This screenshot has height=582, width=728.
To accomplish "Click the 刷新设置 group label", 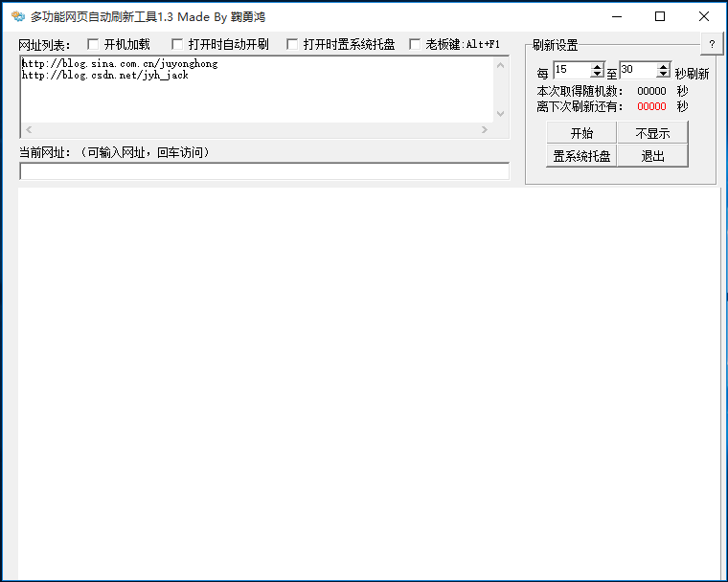I will tap(555, 45).
